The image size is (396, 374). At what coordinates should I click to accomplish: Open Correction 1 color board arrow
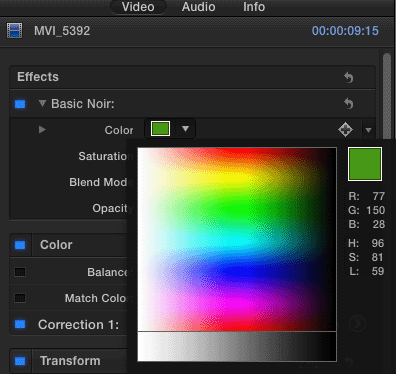(357, 323)
